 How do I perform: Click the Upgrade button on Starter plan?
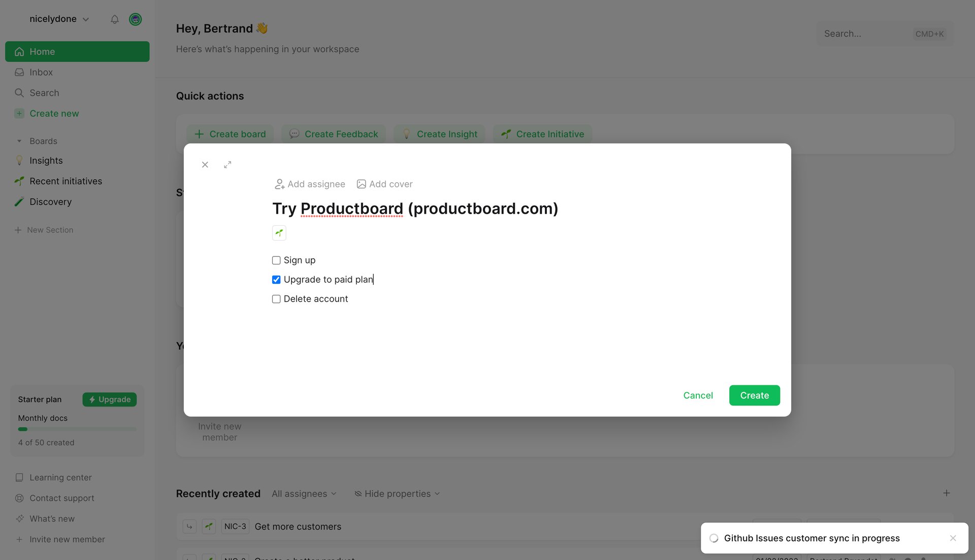pyautogui.click(x=109, y=399)
